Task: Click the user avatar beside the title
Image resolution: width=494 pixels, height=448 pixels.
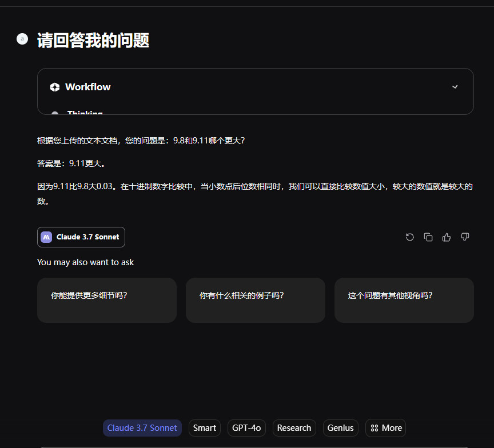Action: [x=22, y=39]
